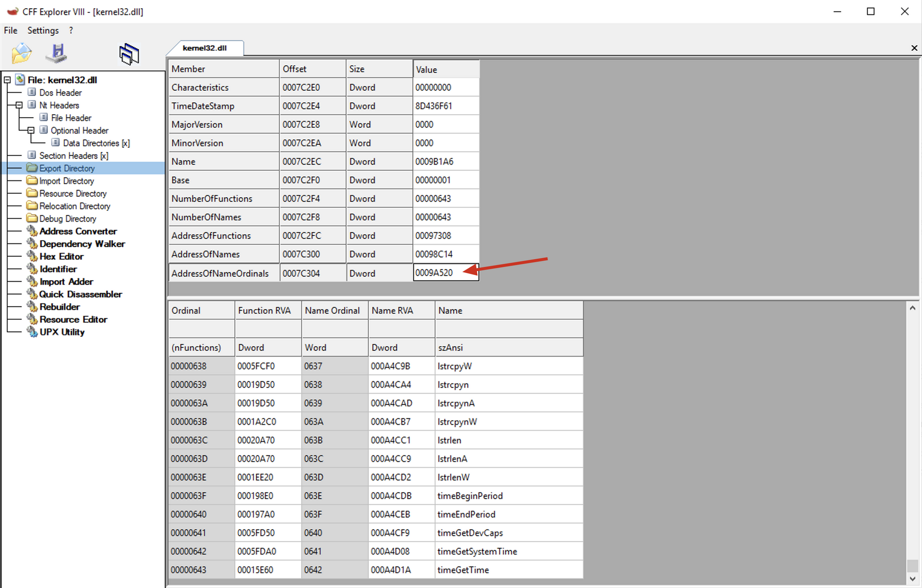922x588 pixels.
Task: Click the Open file toolbar icon
Action: (x=22, y=53)
